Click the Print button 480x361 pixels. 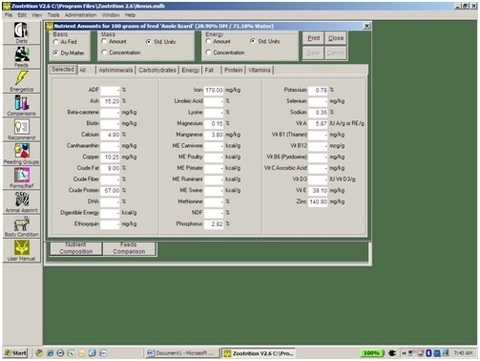[313, 38]
